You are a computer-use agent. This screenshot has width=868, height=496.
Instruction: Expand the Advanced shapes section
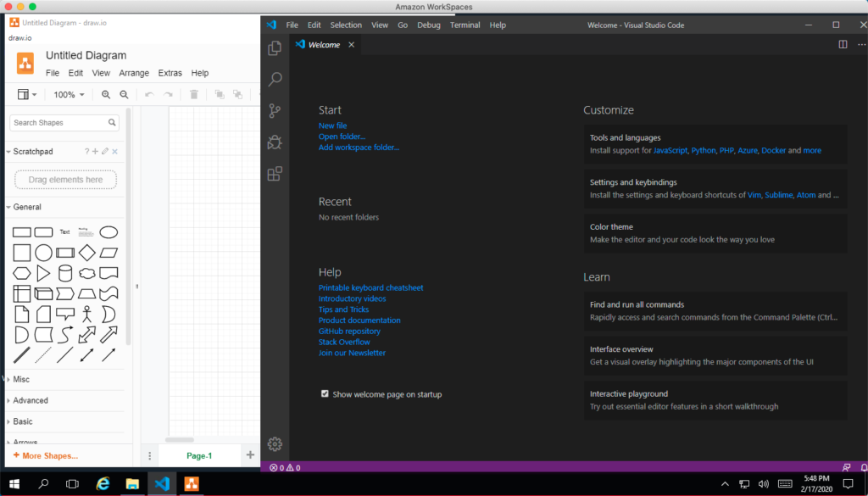pyautogui.click(x=31, y=400)
